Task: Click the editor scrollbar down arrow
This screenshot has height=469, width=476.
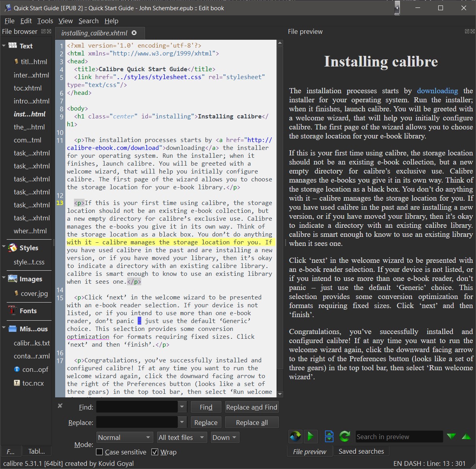Action: tap(280, 394)
